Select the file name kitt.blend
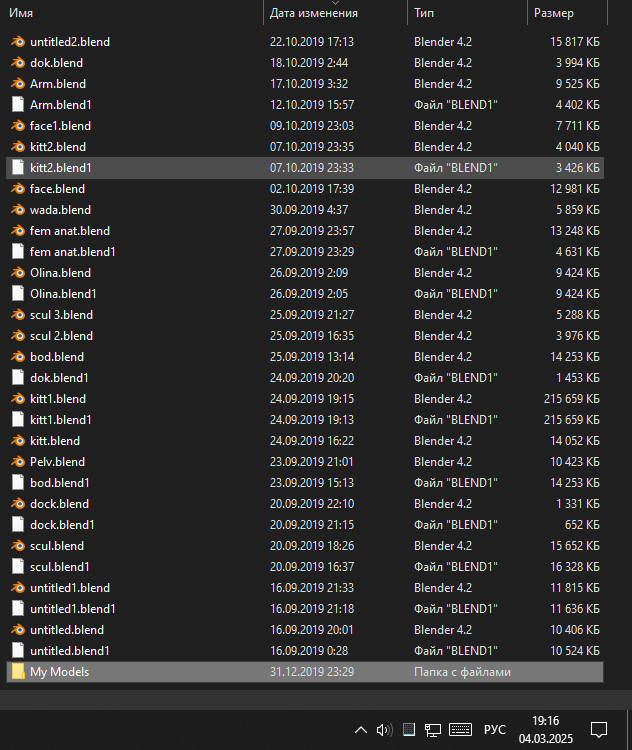This screenshot has width=632, height=750. [55, 441]
